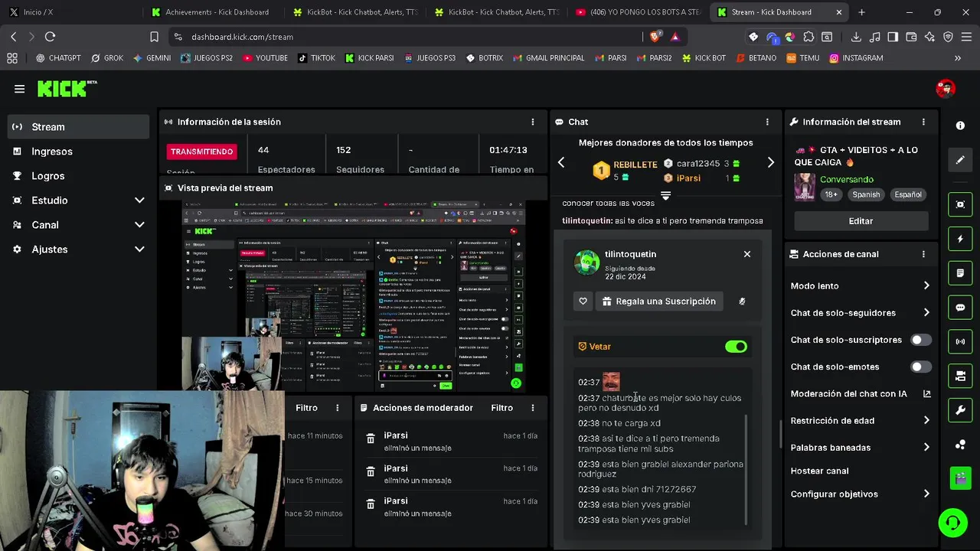Open the browser downloads icon
This screenshot has width=980, height=551.
[x=856, y=37]
